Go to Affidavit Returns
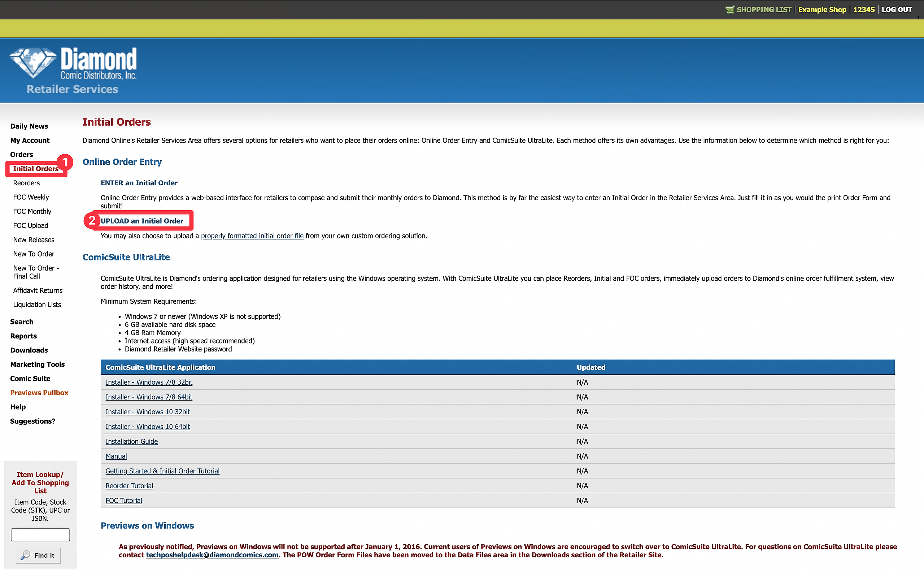The height and width of the screenshot is (570, 924). pyautogui.click(x=38, y=290)
